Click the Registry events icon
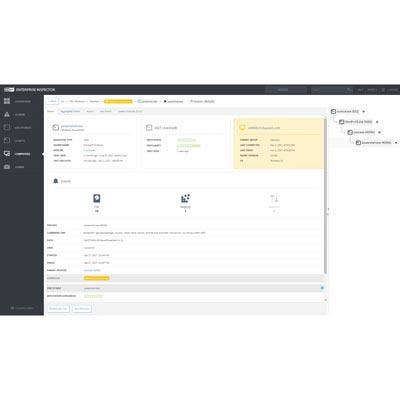400x400 pixels. [x=185, y=199]
